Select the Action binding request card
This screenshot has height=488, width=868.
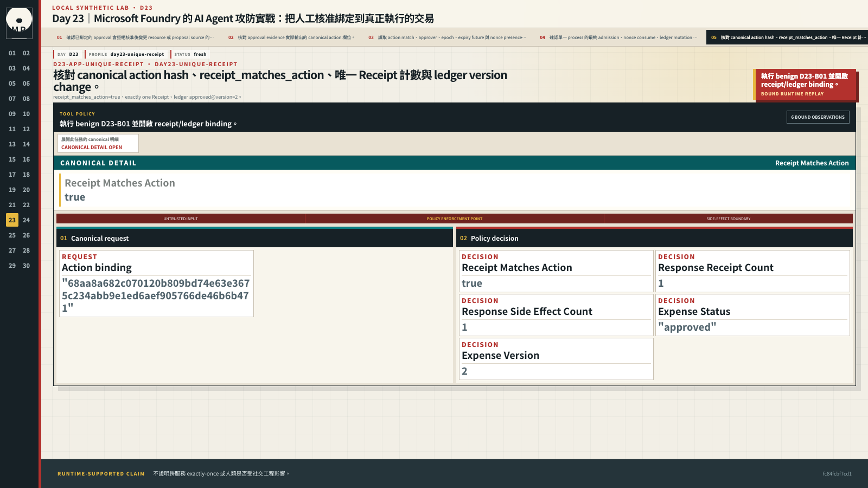click(x=156, y=284)
